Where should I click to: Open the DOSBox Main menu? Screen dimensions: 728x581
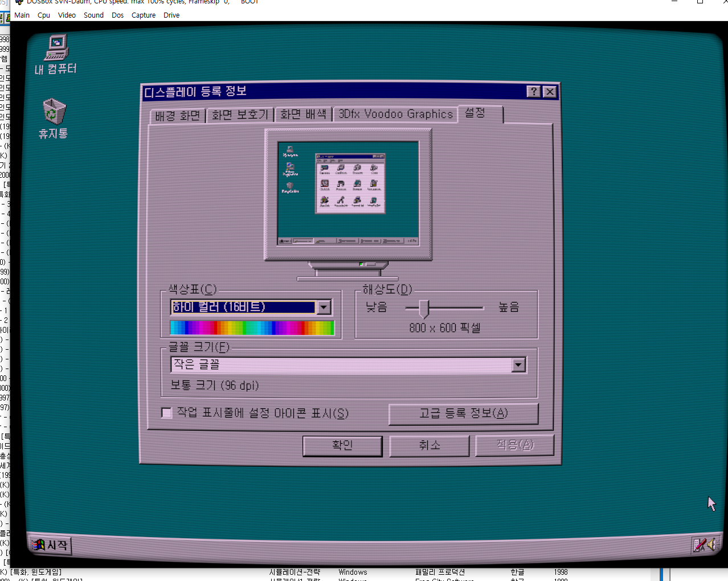click(x=22, y=15)
